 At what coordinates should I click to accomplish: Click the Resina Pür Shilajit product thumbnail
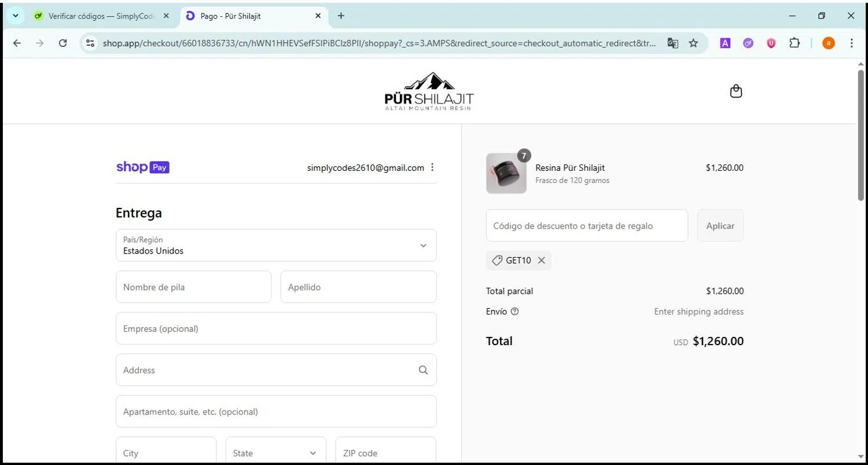(x=506, y=173)
